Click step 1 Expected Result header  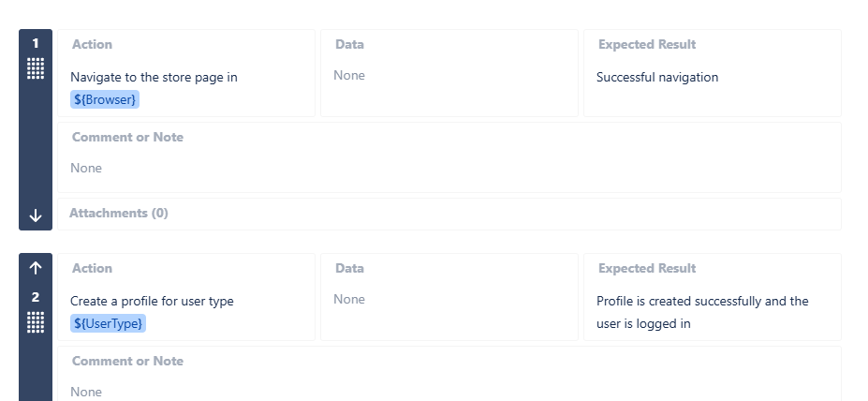(647, 44)
